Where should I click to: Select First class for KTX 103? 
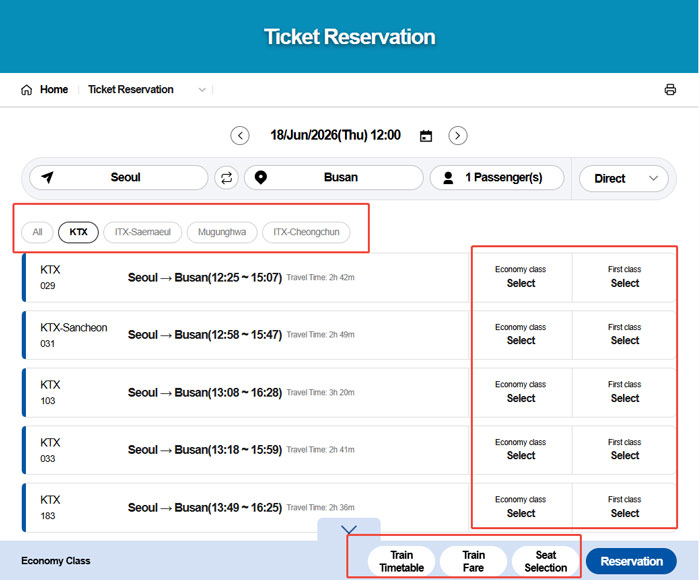click(625, 392)
